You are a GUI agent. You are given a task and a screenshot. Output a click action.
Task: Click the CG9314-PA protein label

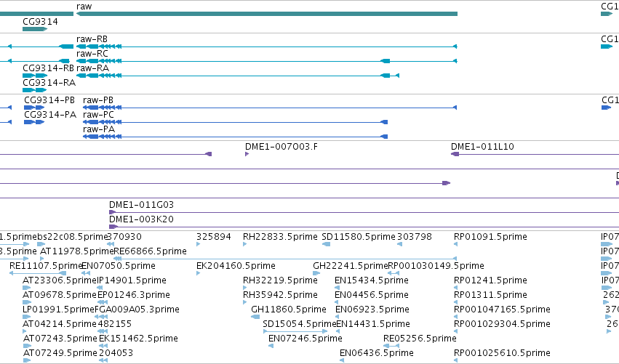50,115
